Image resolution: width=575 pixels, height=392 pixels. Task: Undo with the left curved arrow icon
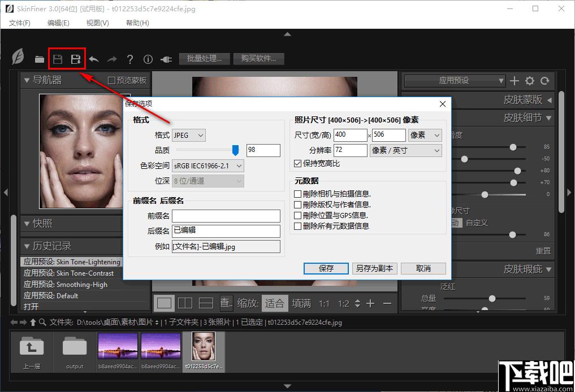point(94,59)
